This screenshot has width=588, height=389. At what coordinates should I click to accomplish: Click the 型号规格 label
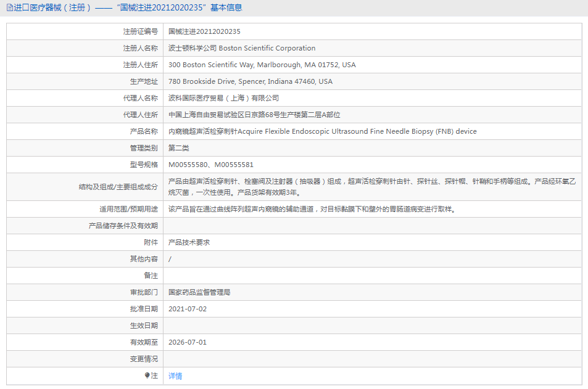(x=144, y=165)
